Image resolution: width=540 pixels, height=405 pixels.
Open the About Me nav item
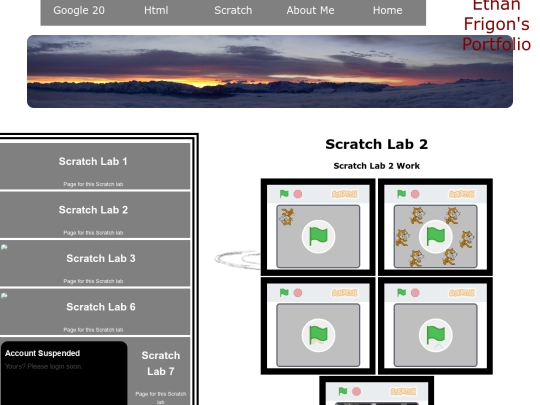pyautogui.click(x=310, y=10)
